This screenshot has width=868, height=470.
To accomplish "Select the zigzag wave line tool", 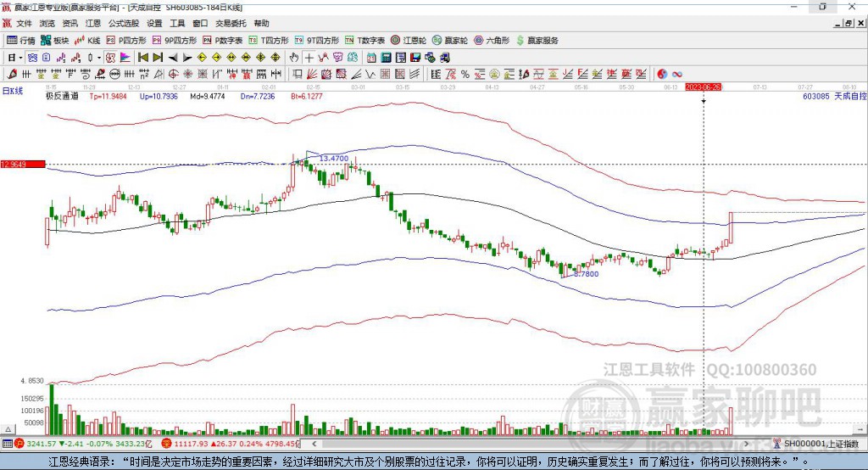I will [x=370, y=75].
